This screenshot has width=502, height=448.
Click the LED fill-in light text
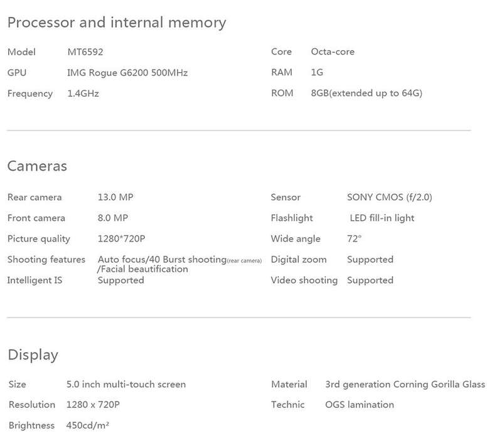[x=382, y=218]
